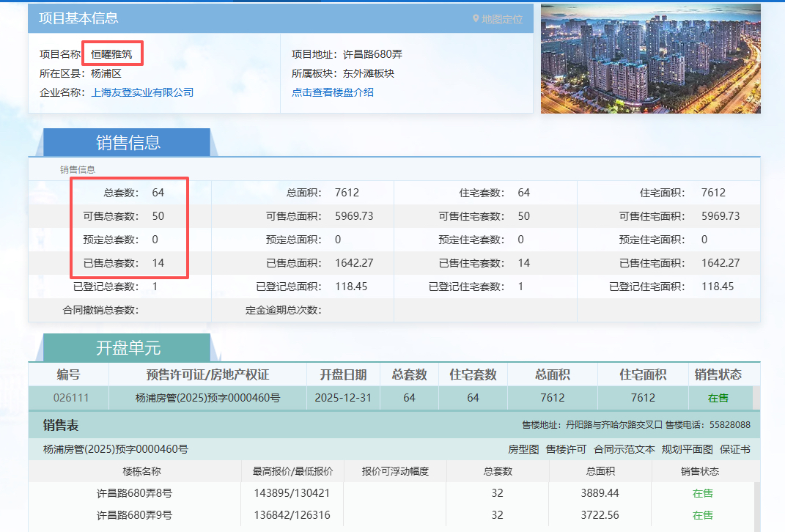Click the building list scrollbar
Image resolution: width=785 pixels, height=532 pixels.
pyautogui.click(x=756, y=504)
